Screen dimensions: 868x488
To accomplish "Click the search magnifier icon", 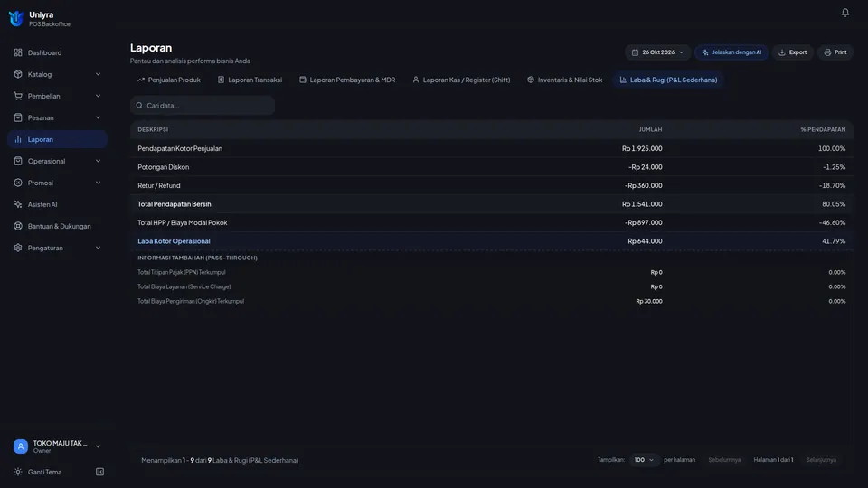I will pyautogui.click(x=139, y=105).
